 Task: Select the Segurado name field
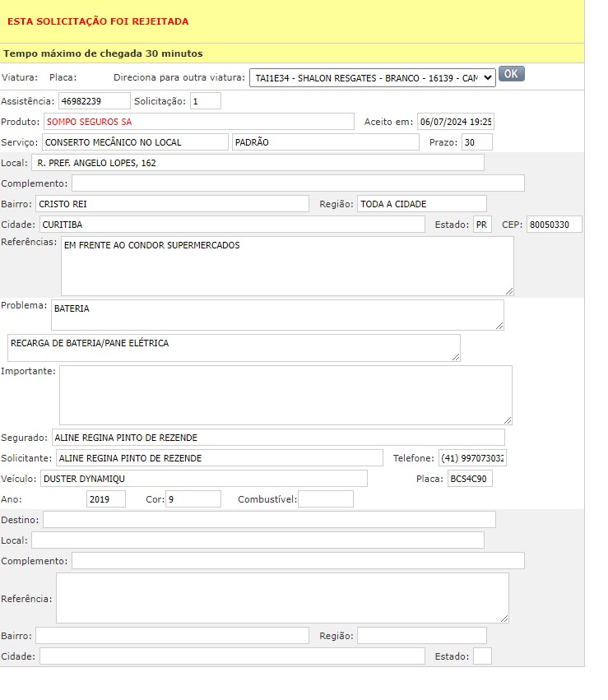click(277, 438)
